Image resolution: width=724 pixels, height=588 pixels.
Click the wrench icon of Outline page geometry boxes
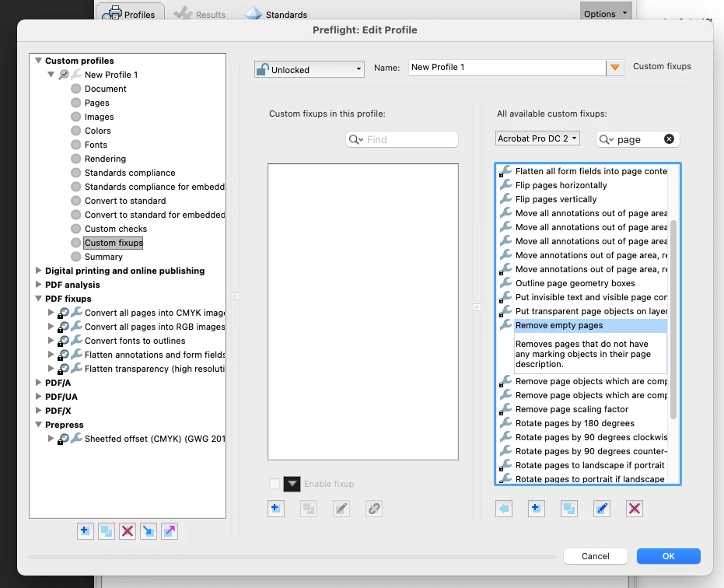[505, 283]
